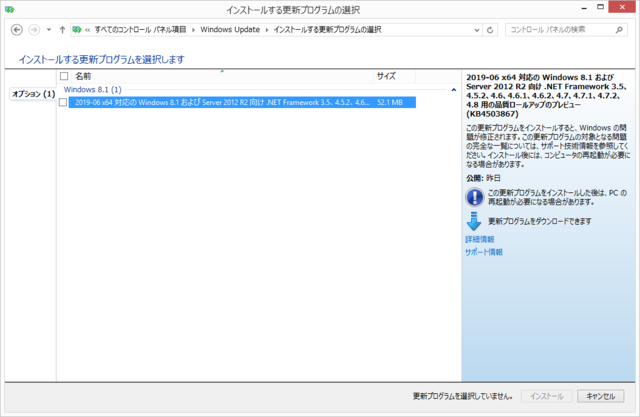Image resolution: width=640 pixels, height=417 pixels.
Task: Open the '詳細情報' link
Action: coord(480,240)
